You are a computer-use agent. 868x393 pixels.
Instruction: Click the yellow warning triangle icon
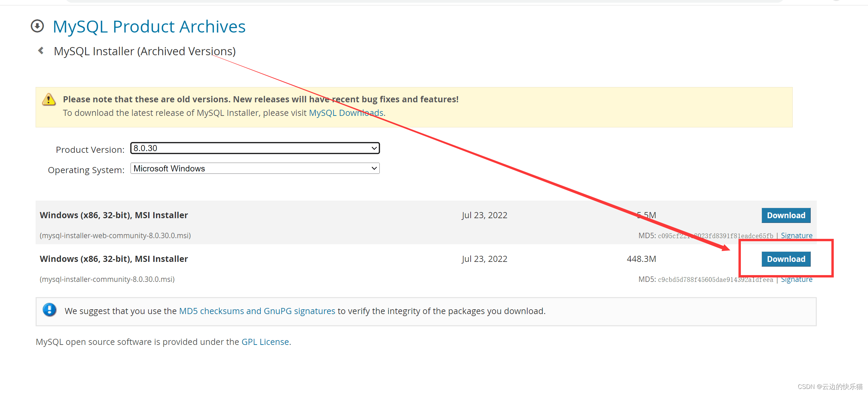tap(49, 99)
